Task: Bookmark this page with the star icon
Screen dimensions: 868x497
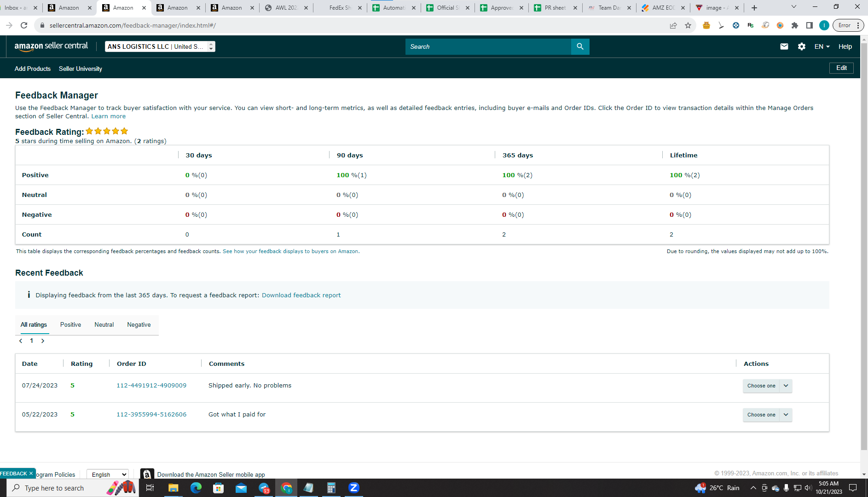Action: pos(688,25)
